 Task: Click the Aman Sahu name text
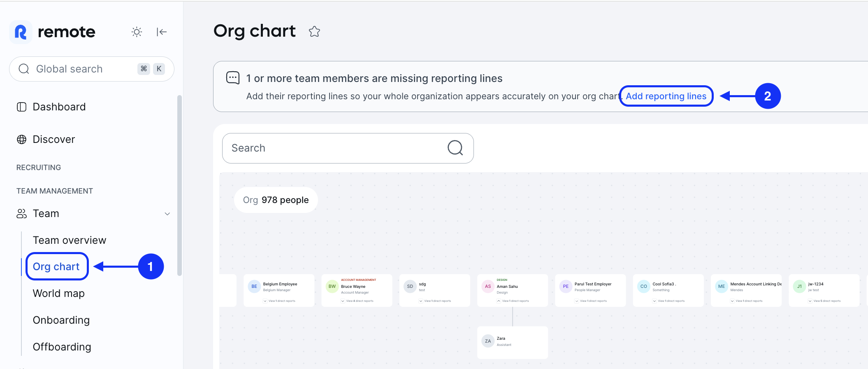pos(507,287)
